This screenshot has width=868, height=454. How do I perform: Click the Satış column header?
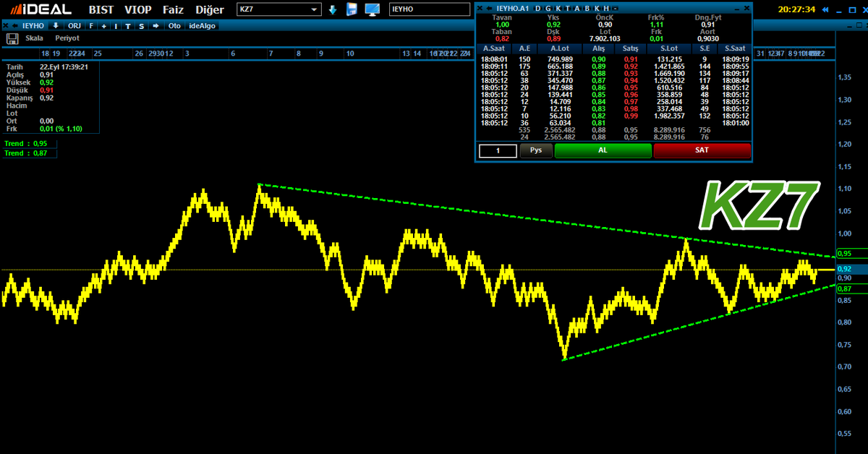[x=631, y=48]
